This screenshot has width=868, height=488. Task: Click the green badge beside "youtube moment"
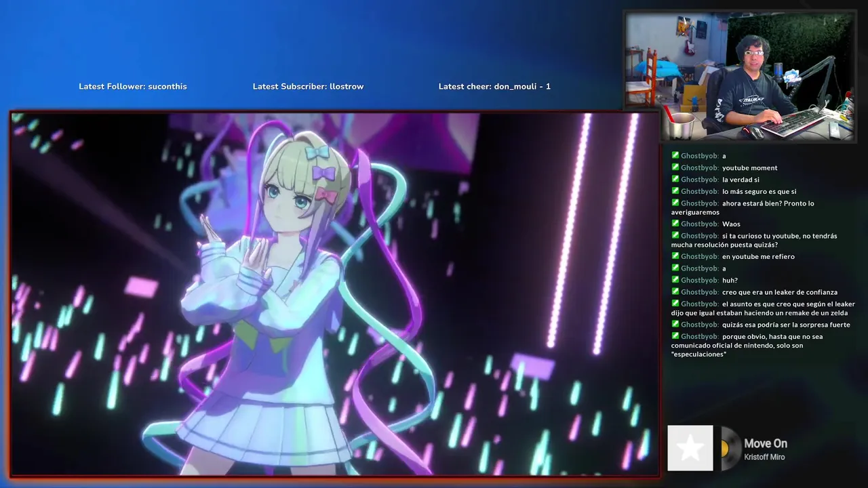675,167
